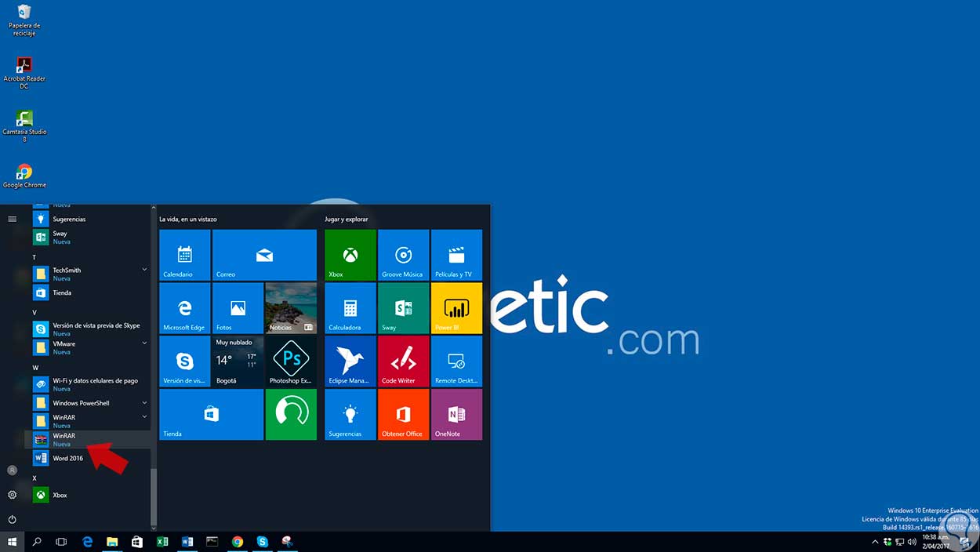Screen dimensions: 980x552
Task: Click the Obtener Office tile
Action: coord(404,415)
